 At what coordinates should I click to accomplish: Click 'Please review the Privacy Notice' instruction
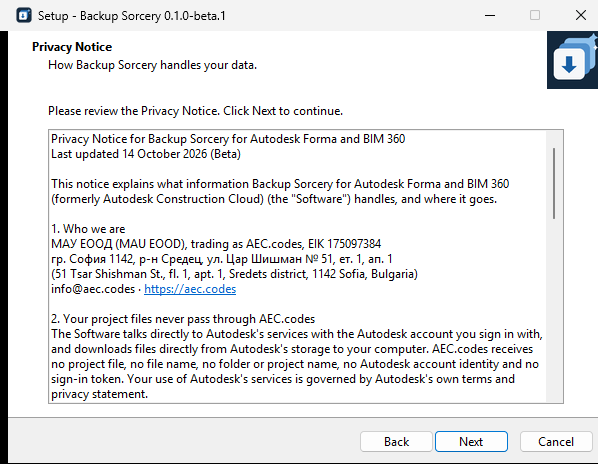[195, 111]
